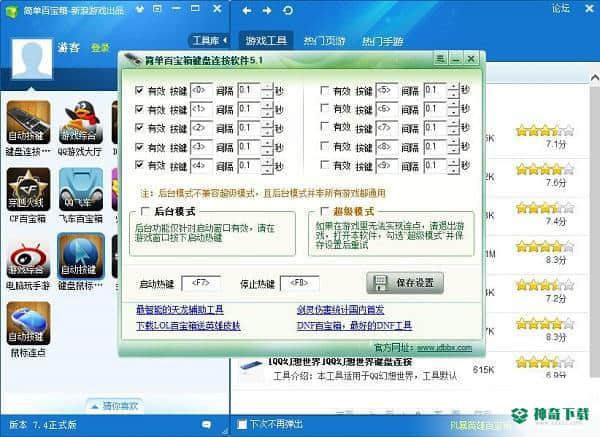The height and width of the screenshot is (437, 600).
Task: Open the 论坛 forum menu item
Action: click(561, 8)
